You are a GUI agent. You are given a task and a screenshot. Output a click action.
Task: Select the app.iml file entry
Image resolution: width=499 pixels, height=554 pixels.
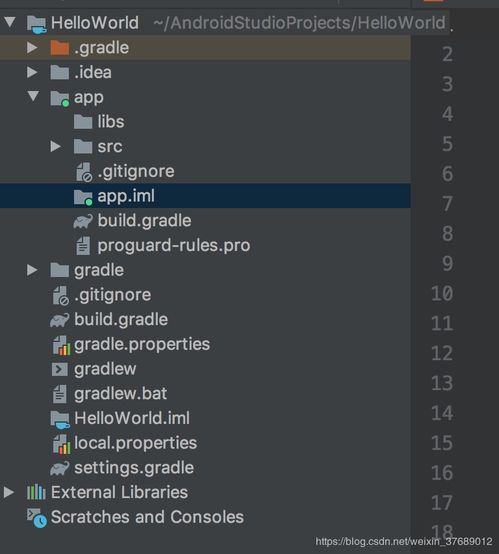tap(205, 195)
